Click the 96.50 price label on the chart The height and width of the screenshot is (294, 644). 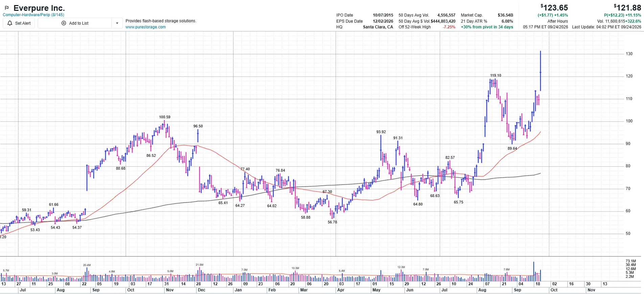coord(198,126)
